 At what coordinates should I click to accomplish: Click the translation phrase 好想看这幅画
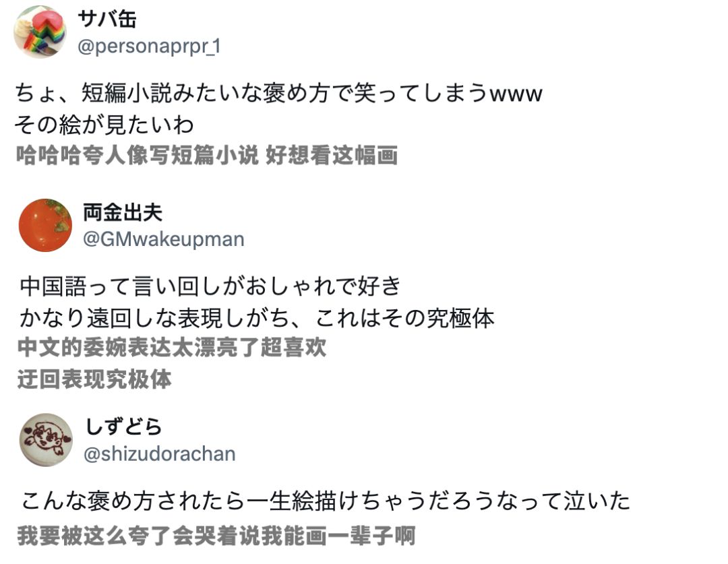331,155
